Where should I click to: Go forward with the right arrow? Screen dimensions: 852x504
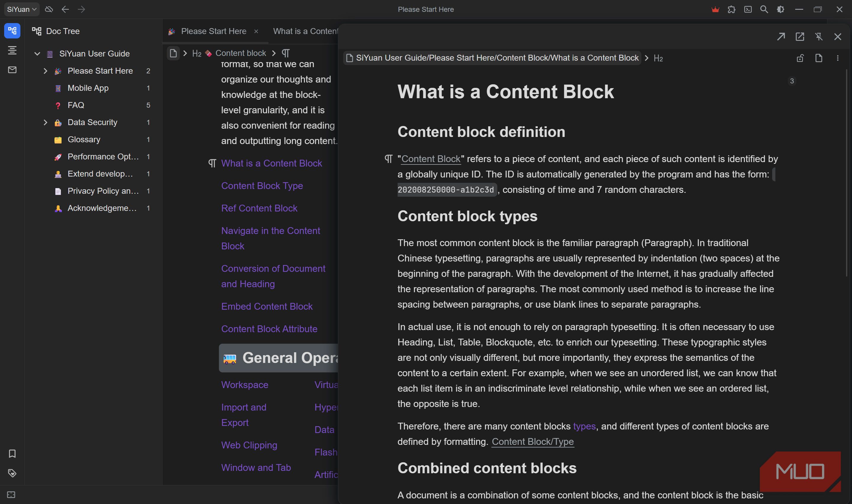pos(81,9)
